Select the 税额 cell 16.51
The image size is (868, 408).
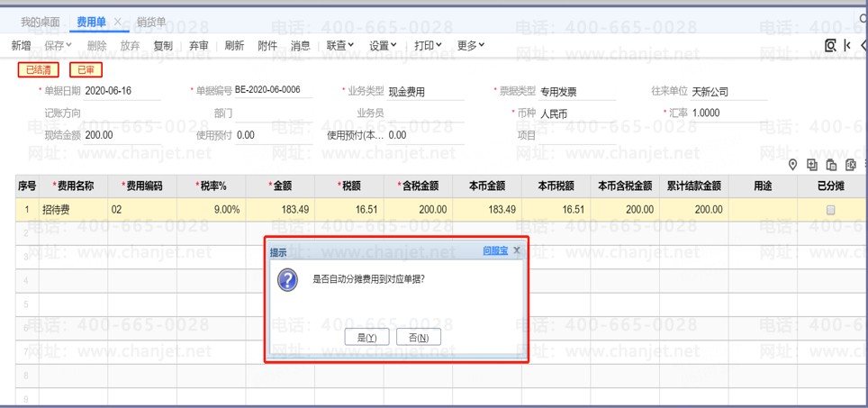pyautogui.click(x=349, y=210)
